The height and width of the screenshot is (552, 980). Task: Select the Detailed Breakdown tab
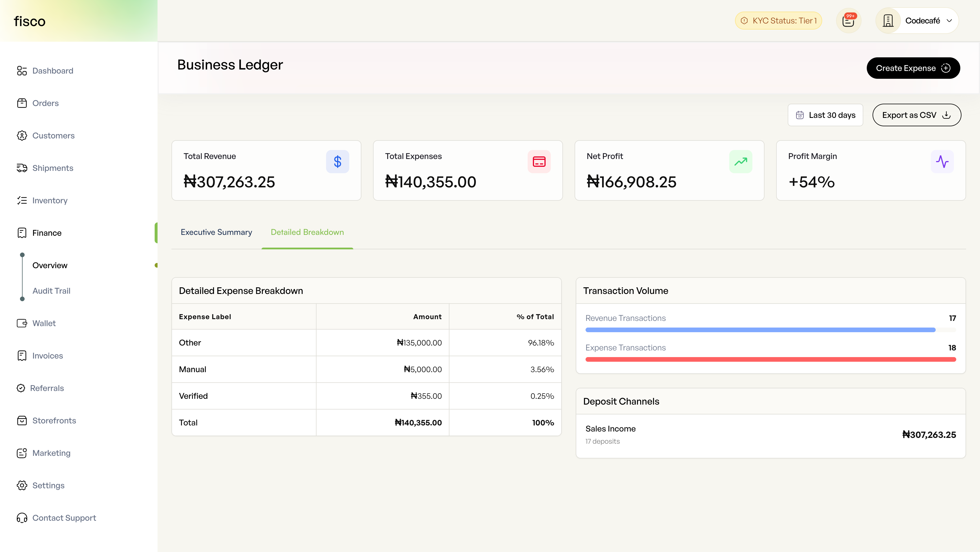[x=307, y=232]
